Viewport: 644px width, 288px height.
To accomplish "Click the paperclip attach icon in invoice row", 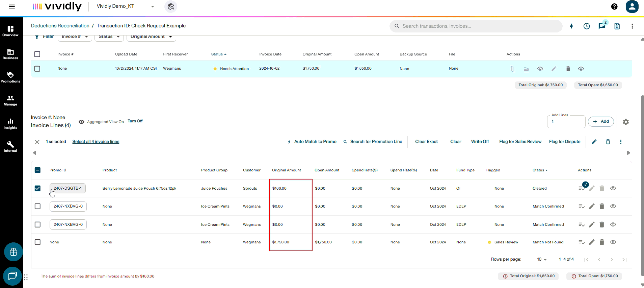I will point(512,69).
